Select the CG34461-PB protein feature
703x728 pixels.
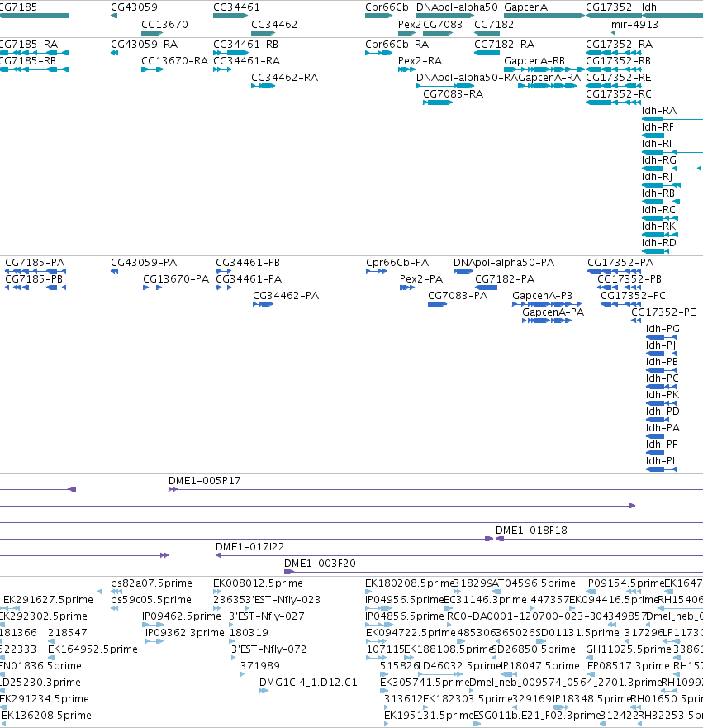223,271
